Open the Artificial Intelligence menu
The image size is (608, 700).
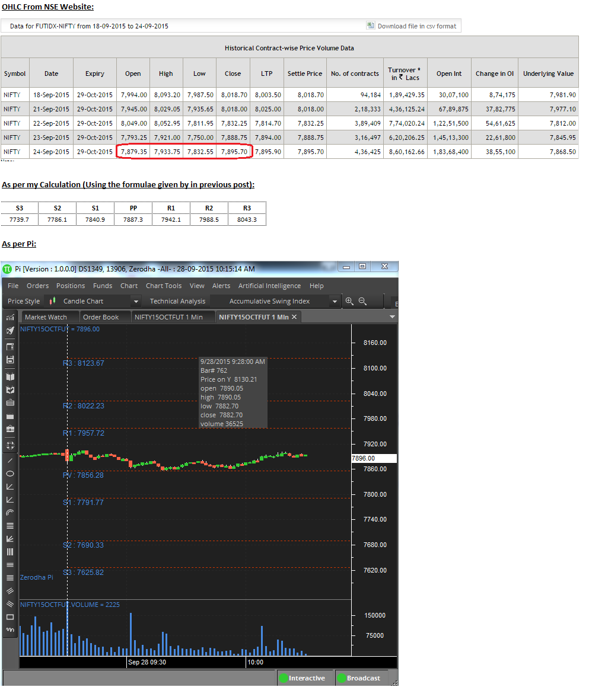pyautogui.click(x=269, y=286)
